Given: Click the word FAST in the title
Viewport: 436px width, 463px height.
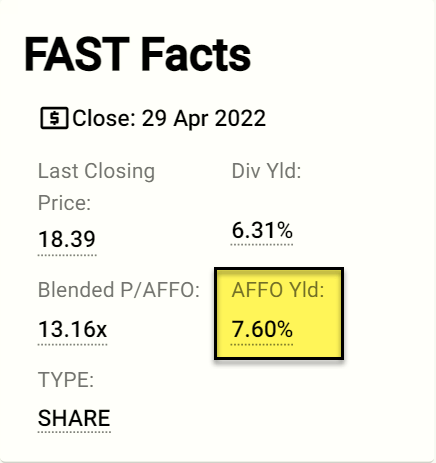Looking at the screenshot, I should click(77, 54).
